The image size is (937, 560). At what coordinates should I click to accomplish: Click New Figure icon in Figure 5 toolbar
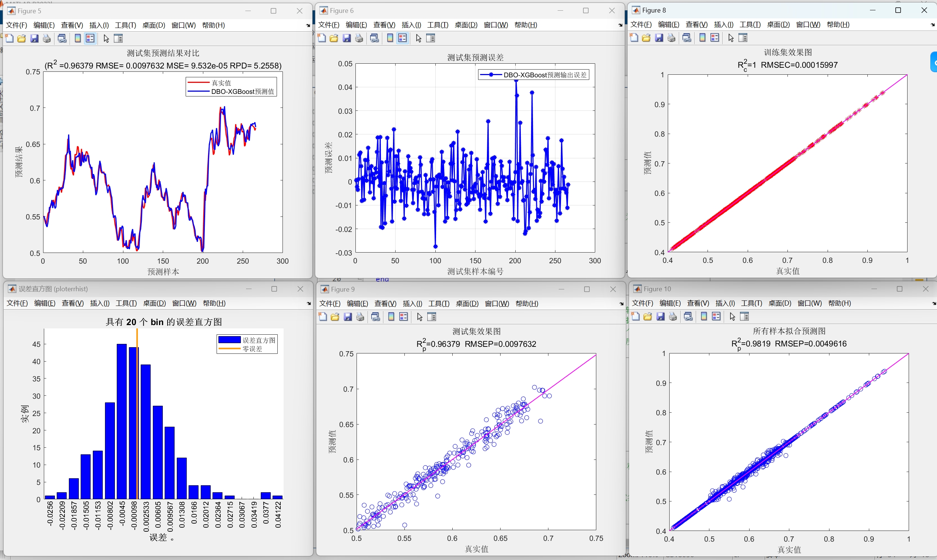click(x=10, y=39)
